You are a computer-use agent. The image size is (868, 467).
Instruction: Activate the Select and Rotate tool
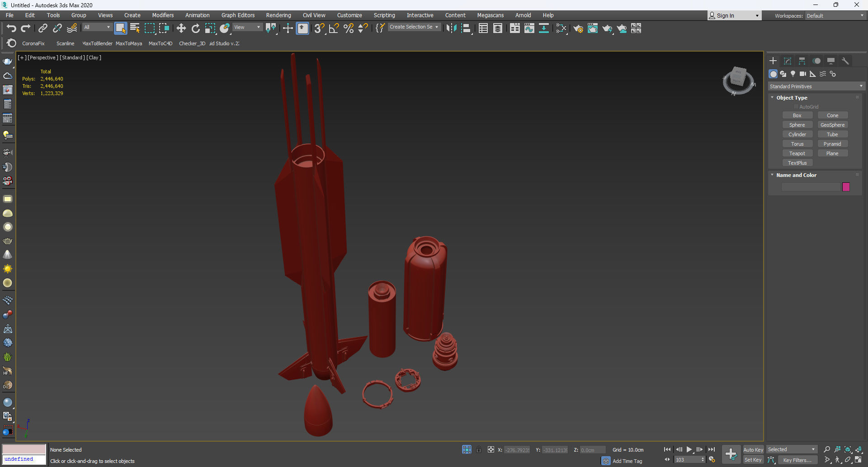point(196,29)
